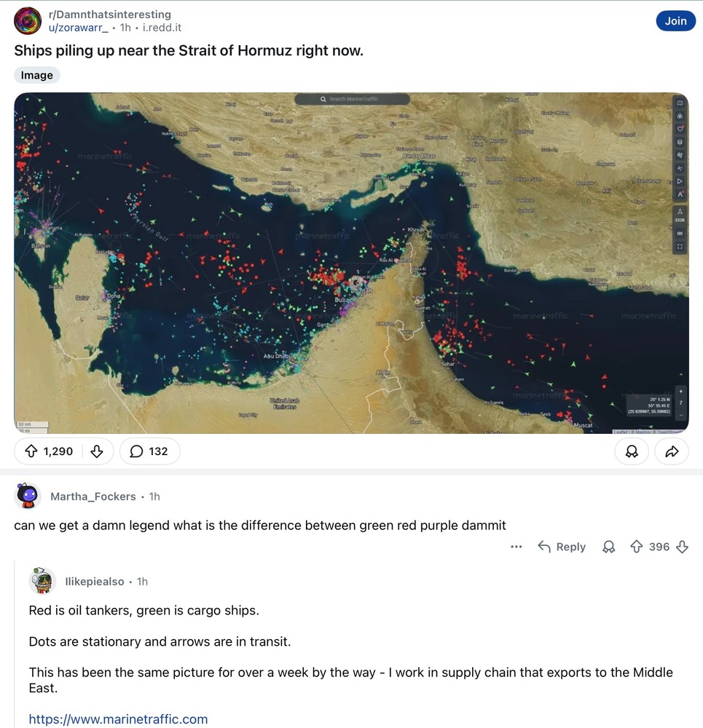Open the r/Damnthatsinteresting subreddit avatar
This screenshot has width=703, height=728.
(28, 21)
